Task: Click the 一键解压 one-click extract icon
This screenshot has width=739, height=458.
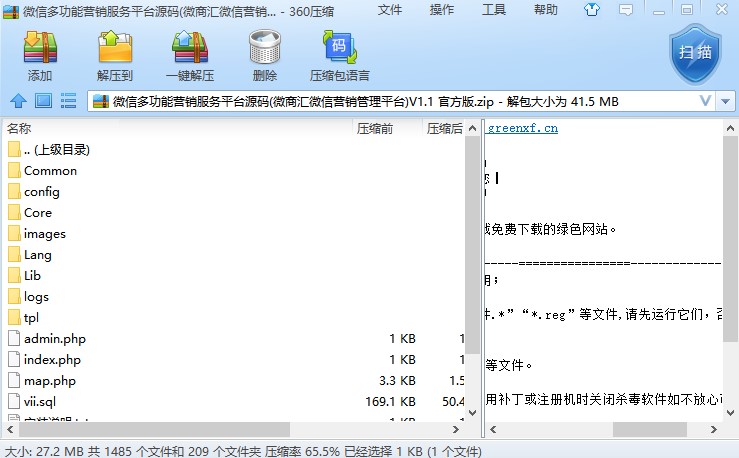Action: (190, 48)
